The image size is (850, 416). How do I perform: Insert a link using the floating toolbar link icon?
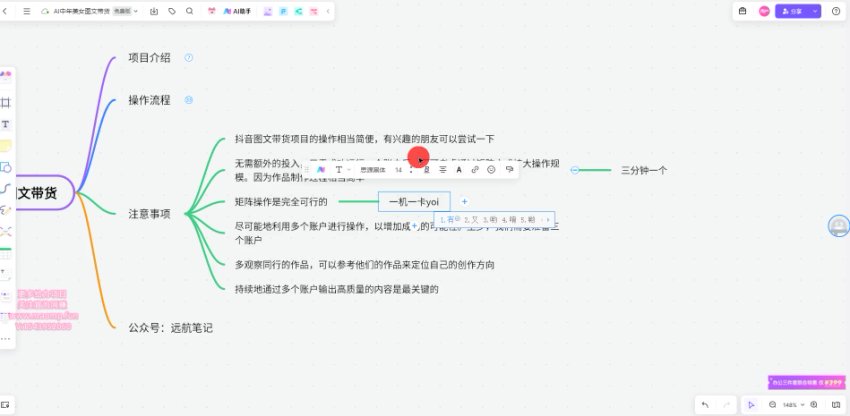[474, 170]
